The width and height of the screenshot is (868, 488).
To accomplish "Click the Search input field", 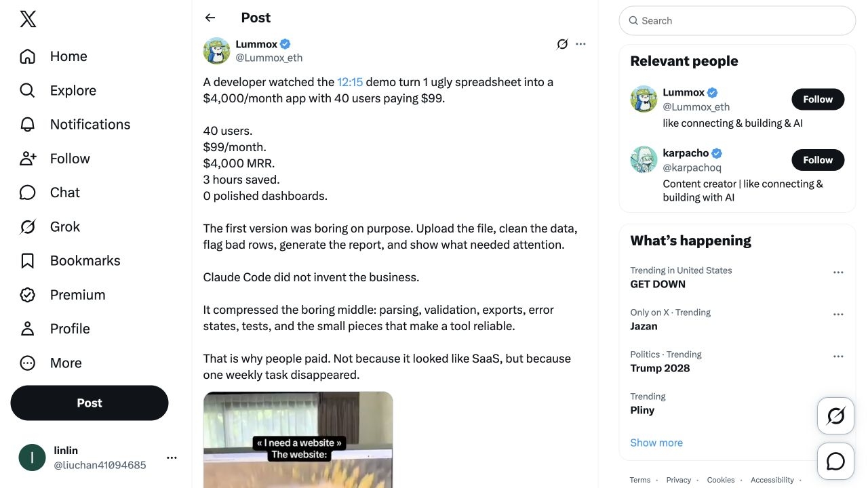I will click(737, 21).
